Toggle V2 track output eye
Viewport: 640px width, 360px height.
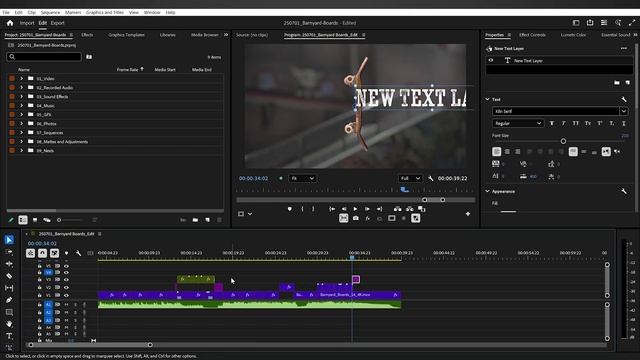[x=66, y=287]
